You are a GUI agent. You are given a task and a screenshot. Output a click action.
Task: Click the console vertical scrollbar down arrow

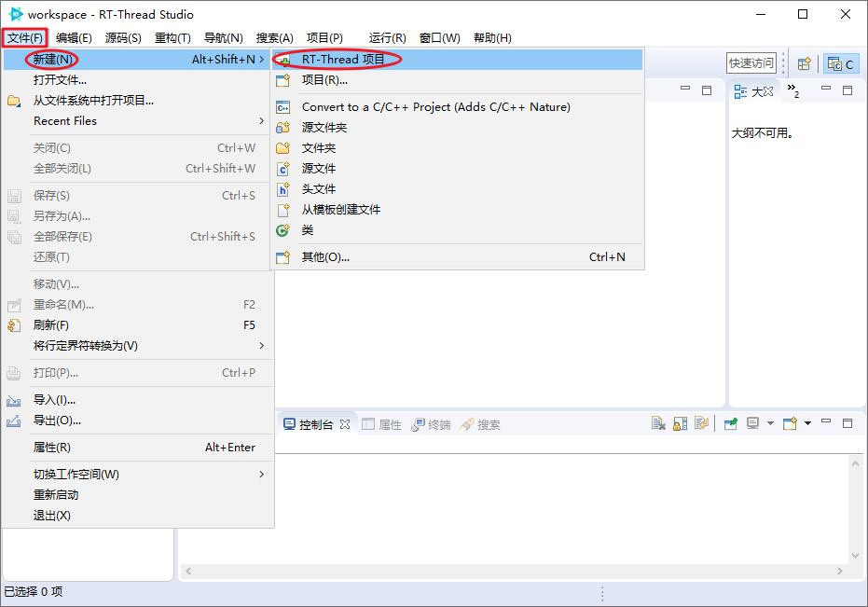point(855,556)
